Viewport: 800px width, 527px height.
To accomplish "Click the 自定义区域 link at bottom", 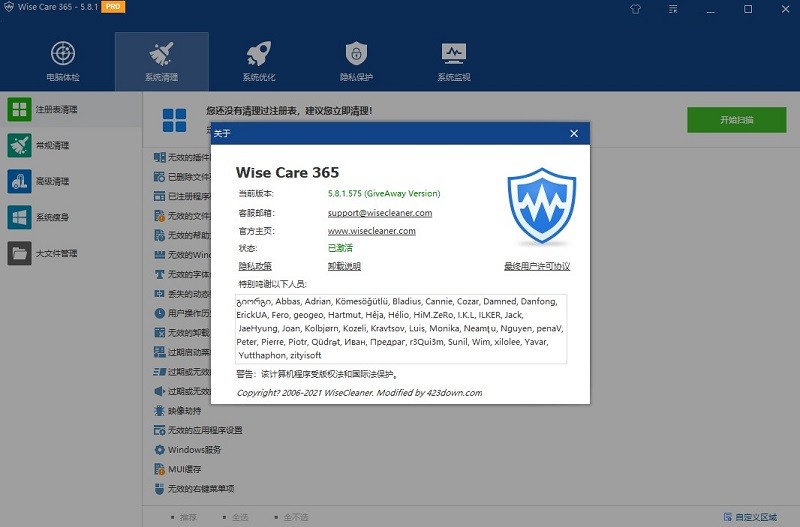I will point(751,517).
